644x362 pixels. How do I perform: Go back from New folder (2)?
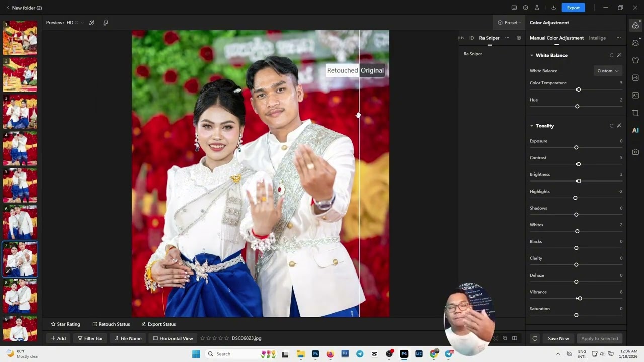(x=8, y=8)
